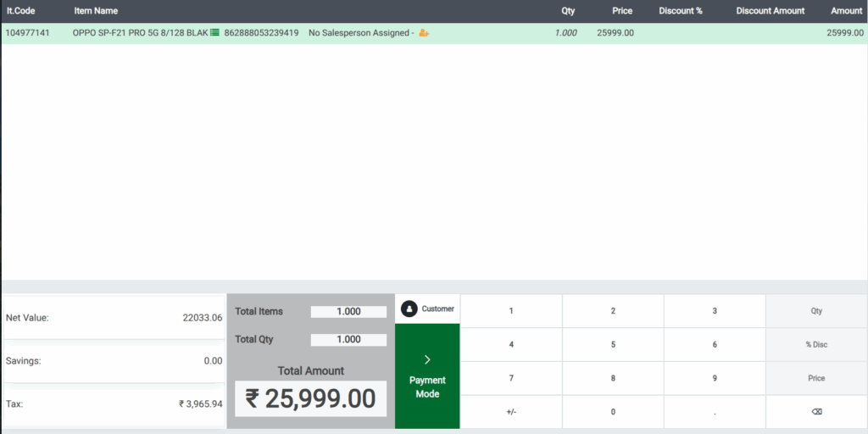
Task: Open Payment Mode
Action: click(427, 376)
